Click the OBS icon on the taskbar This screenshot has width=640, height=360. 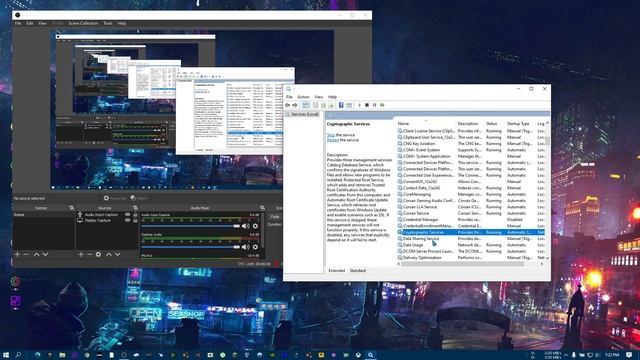coord(124,355)
